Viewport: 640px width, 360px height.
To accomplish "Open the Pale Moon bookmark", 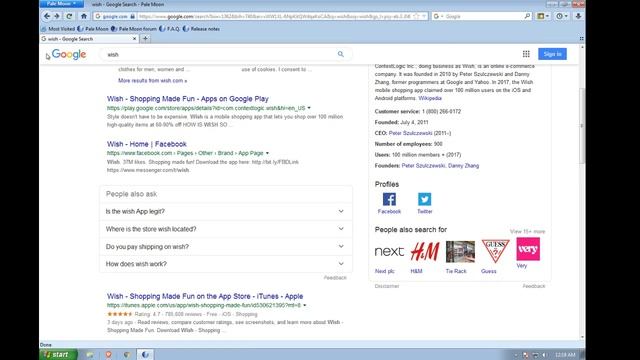I will click(x=93, y=29).
